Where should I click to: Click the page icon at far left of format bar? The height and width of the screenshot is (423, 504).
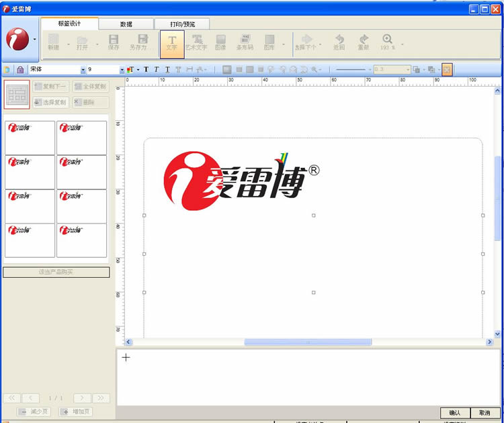(7, 69)
